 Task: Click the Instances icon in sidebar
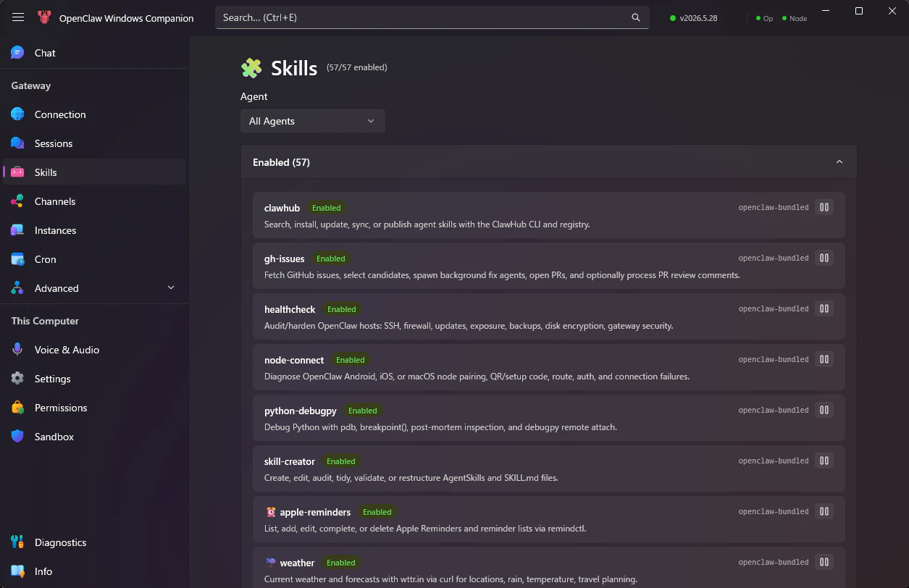(x=17, y=230)
